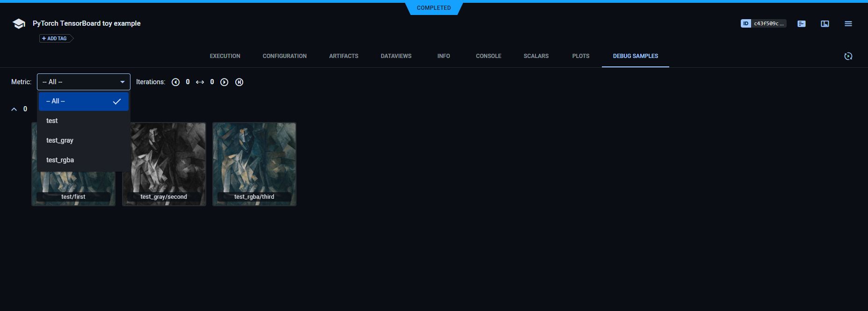Choose '– All –' in the metric list
The image size is (868, 311).
click(84, 101)
